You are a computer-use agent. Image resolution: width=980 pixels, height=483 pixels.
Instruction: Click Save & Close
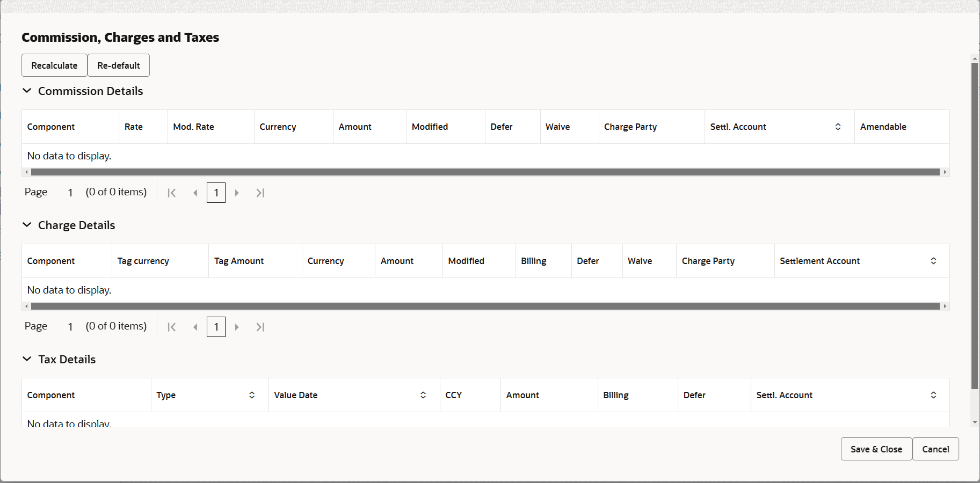[x=875, y=449]
